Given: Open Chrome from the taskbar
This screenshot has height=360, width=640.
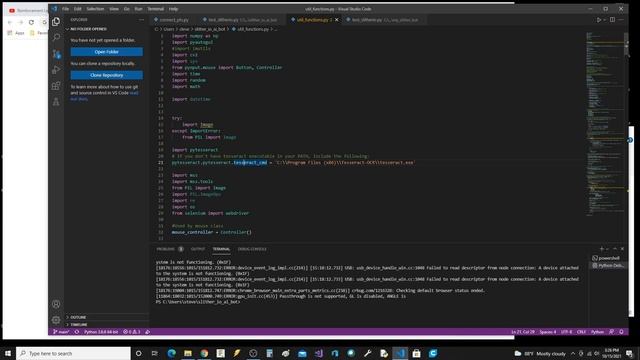Looking at the screenshot, I should [204, 353].
